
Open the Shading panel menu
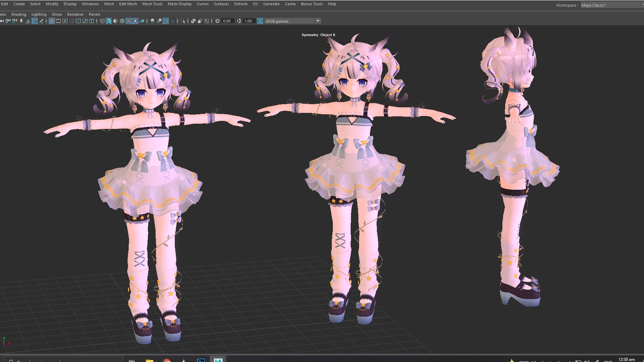(19, 14)
